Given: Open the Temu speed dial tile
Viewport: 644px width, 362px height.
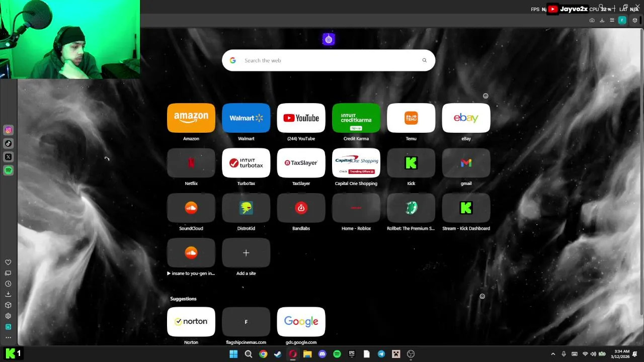Looking at the screenshot, I should point(411,118).
